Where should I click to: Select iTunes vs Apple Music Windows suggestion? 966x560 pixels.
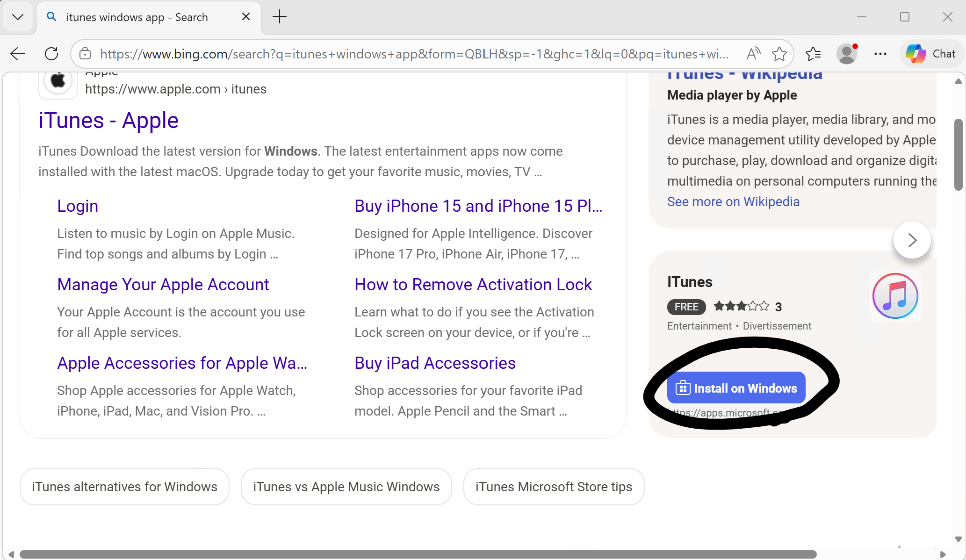click(346, 487)
